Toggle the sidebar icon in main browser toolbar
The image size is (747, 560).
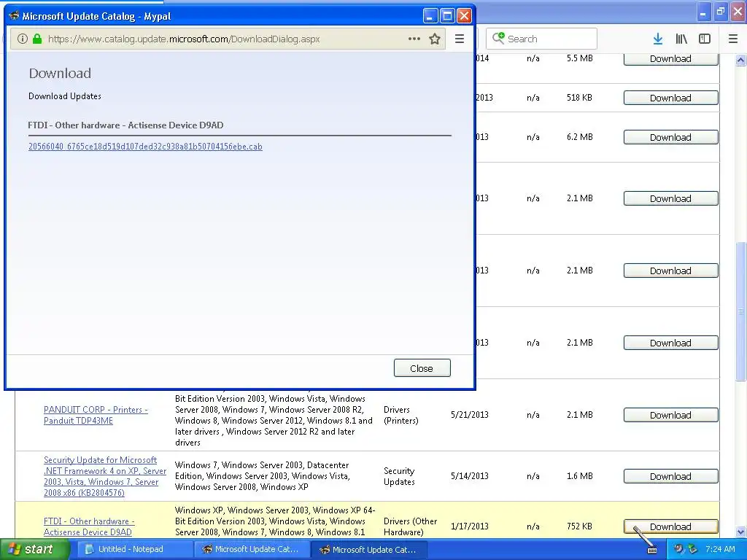705,39
